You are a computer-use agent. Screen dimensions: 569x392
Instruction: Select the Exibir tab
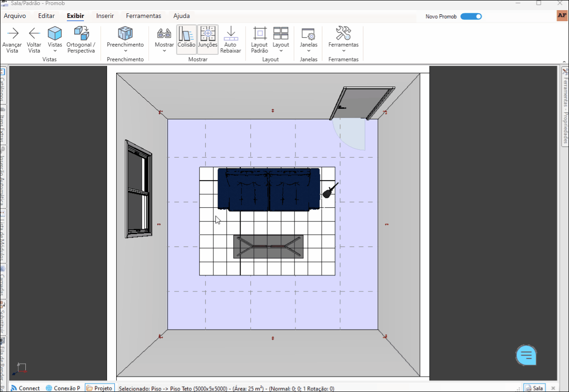[x=76, y=16]
